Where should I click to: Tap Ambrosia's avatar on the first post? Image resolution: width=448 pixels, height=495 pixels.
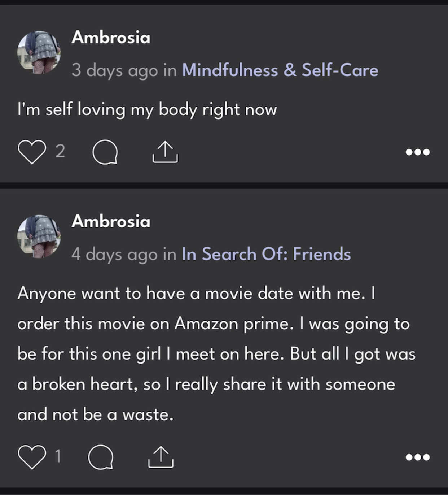(x=39, y=52)
